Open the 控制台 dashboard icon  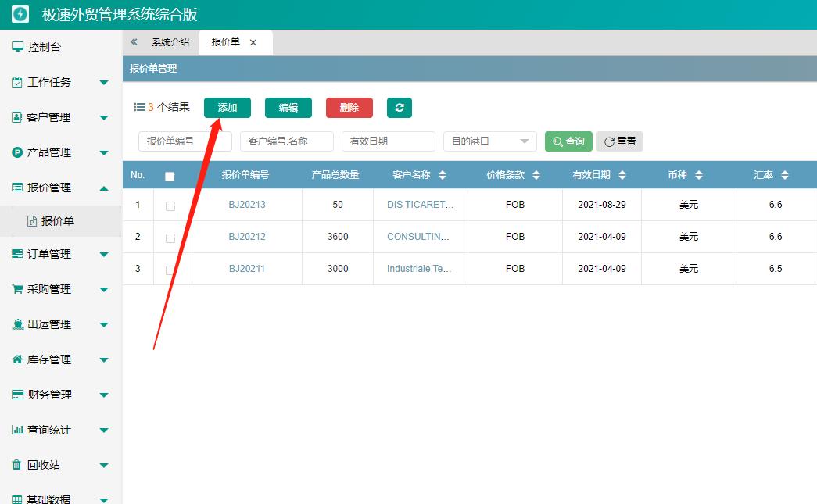pyautogui.click(x=16, y=47)
